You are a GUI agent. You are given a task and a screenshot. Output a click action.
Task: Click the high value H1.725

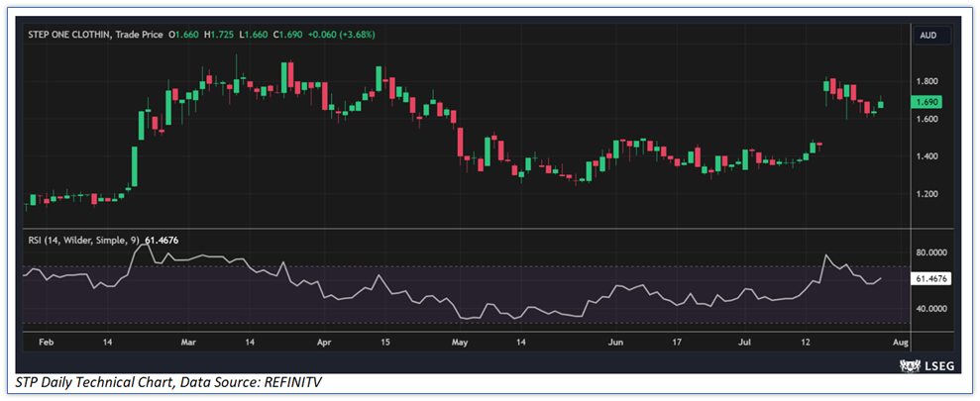tap(221, 35)
